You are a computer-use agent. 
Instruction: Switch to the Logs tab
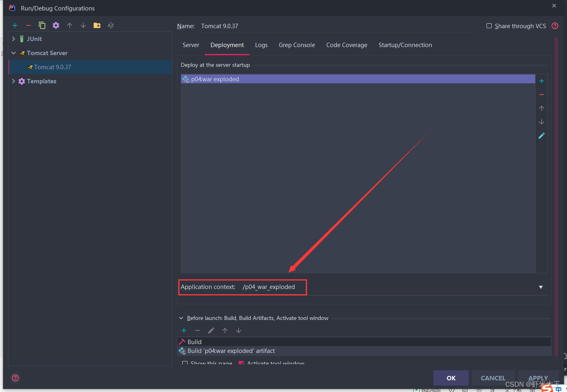[x=261, y=45]
